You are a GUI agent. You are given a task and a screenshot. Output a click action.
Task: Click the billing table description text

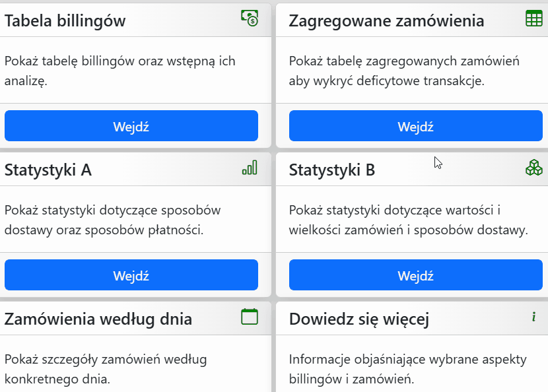pyautogui.click(x=120, y=71)
